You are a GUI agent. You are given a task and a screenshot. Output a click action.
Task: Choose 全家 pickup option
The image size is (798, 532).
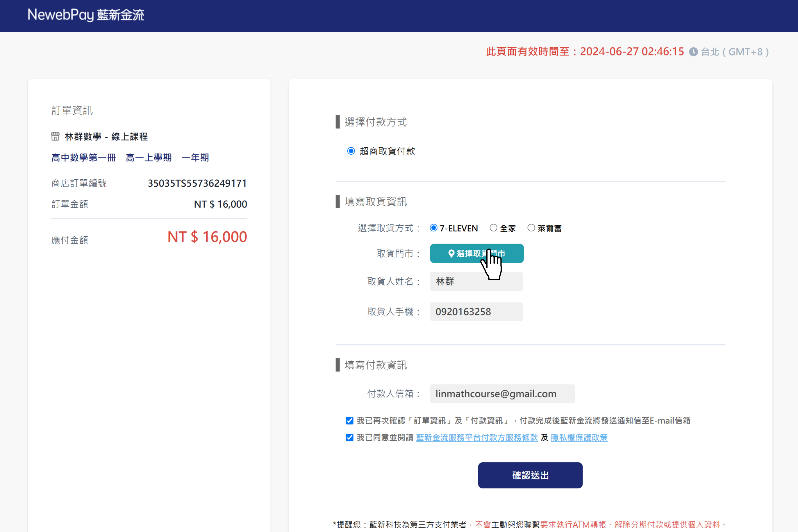click(493, 228)
